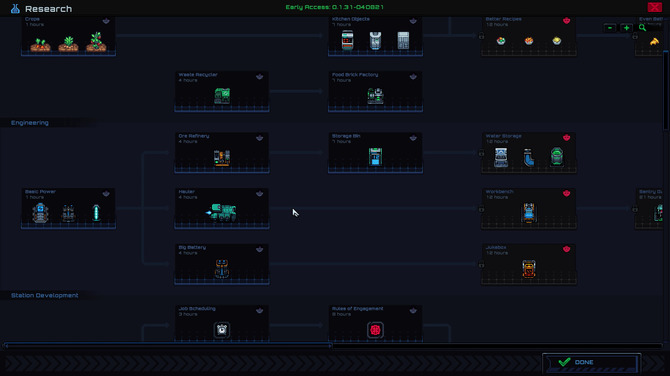The image size is (670, 376).
Task: Click the green magnifier search icon
Action: tap(642, 28)
